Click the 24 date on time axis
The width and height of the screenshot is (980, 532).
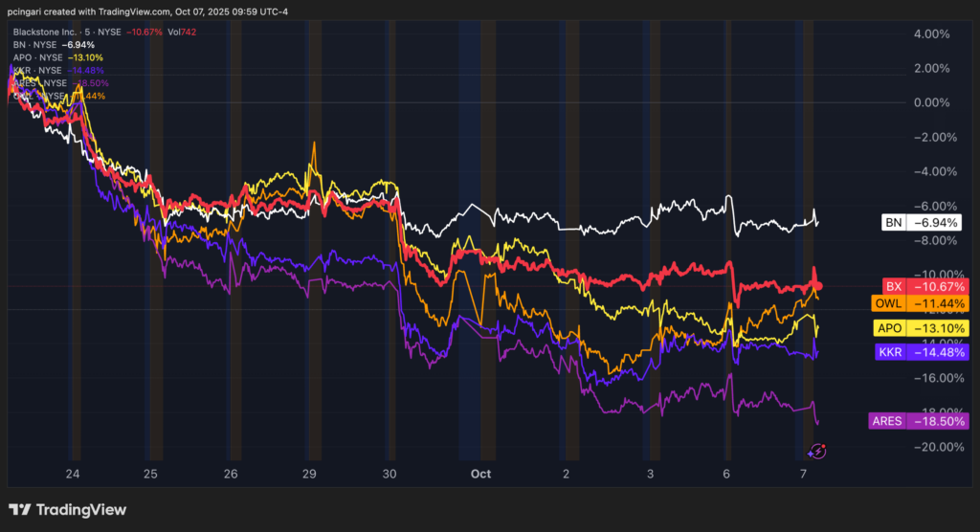(x=74, y=474)
